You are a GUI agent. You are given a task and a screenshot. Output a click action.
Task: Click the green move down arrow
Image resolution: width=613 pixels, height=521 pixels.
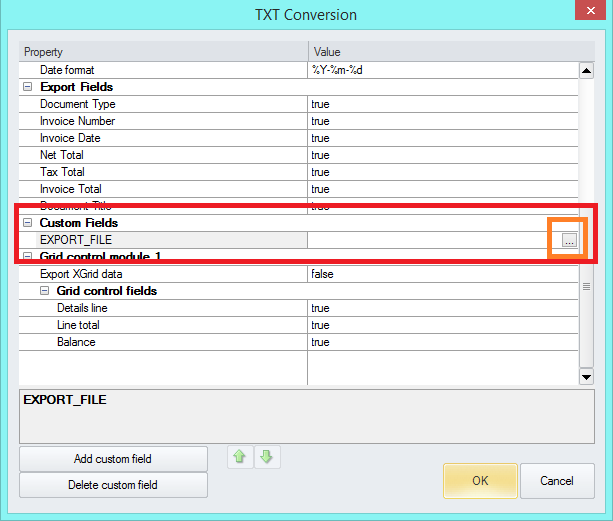[x=265, y=458]
